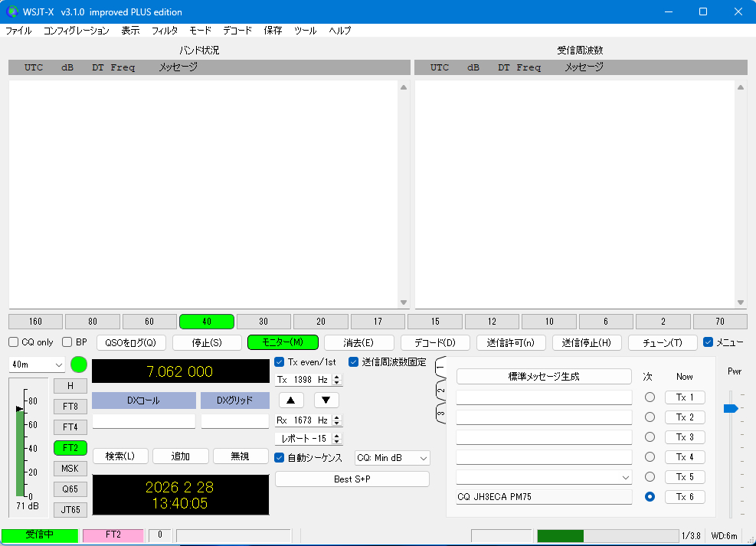Open the 40m band dropdown
This screenshot has width=756, height=546.
(x=37, y=365)
